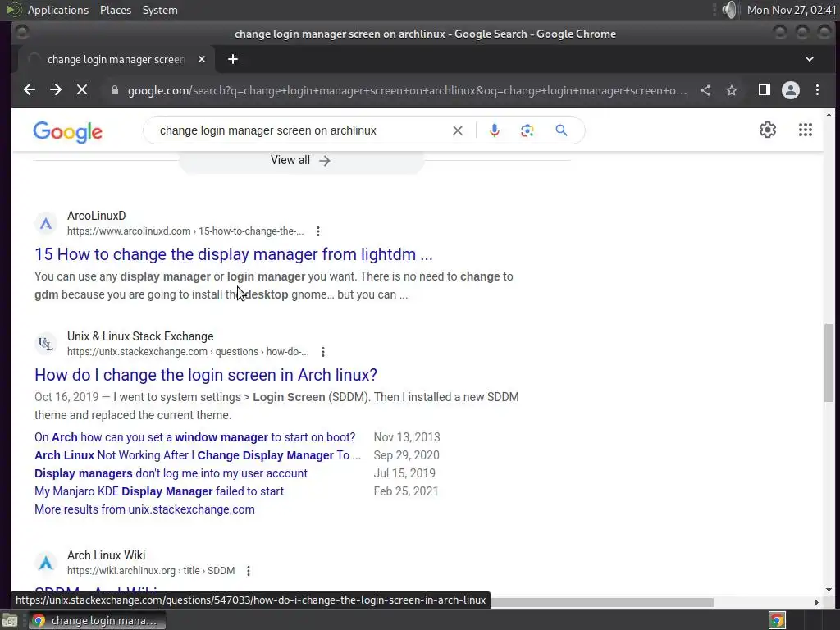Expand the tab search dropdown
Viewport: 840px width, 630px height.
(810, 59)
